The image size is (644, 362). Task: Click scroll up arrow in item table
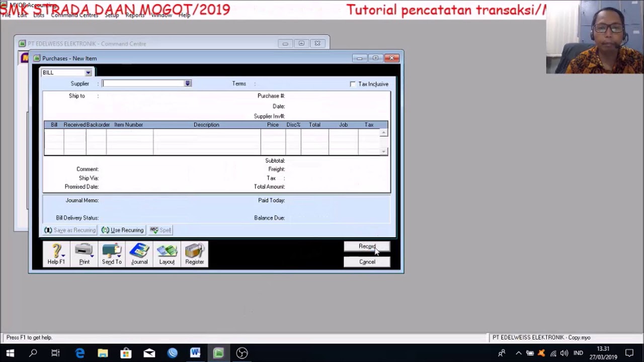click(384, 133)
